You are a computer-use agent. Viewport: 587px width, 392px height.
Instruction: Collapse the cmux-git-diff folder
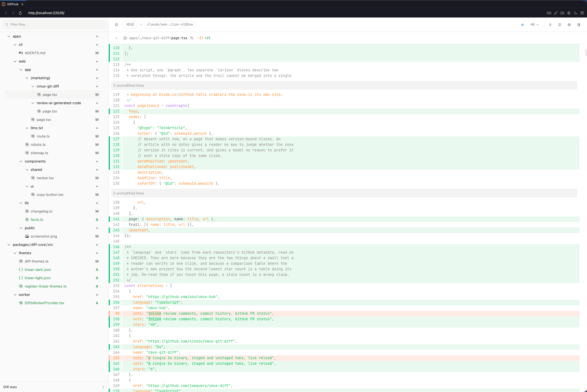pos(33,86)
